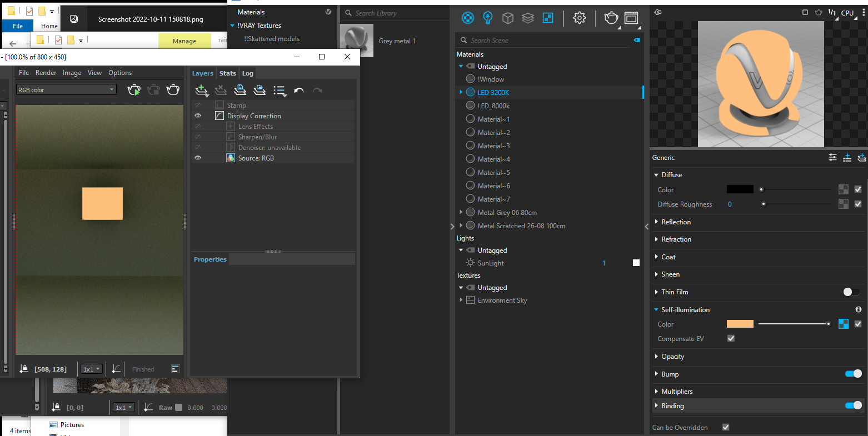The image size is (868, 436).
Task: Uncheck Compensate EV checkbox
Action: (x=731, y=338)
